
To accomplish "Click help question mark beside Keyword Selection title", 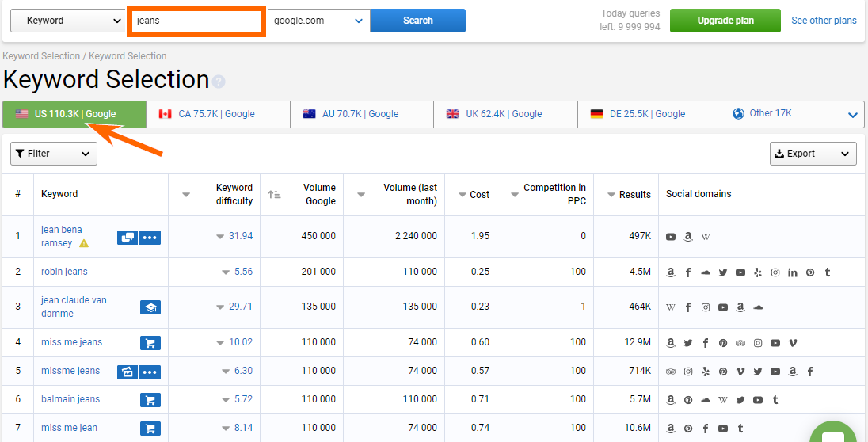I will pyautogui.click(x=219, y=82).
